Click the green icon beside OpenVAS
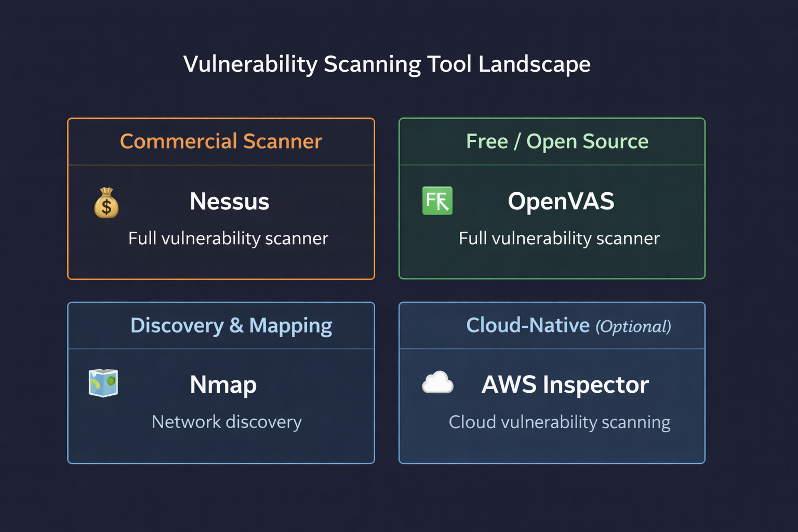The width and height of the screenshot is (798, 532). tap(437, 201)
